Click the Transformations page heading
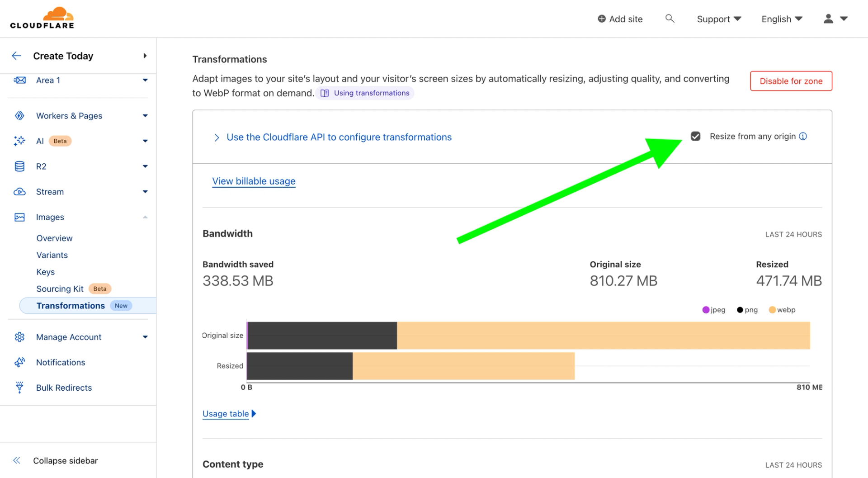The height and width of the screenshot is (478, 868). coord(230,59)
